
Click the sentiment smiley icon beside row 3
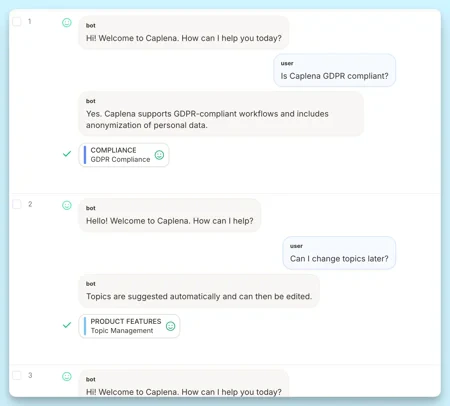(x=67, y=377)
